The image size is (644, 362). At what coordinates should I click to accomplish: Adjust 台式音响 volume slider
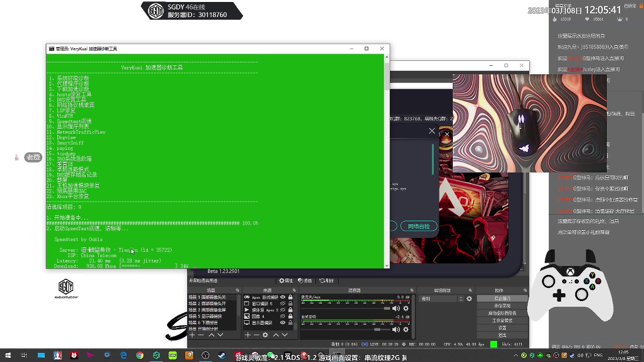[x=378, y=329]
